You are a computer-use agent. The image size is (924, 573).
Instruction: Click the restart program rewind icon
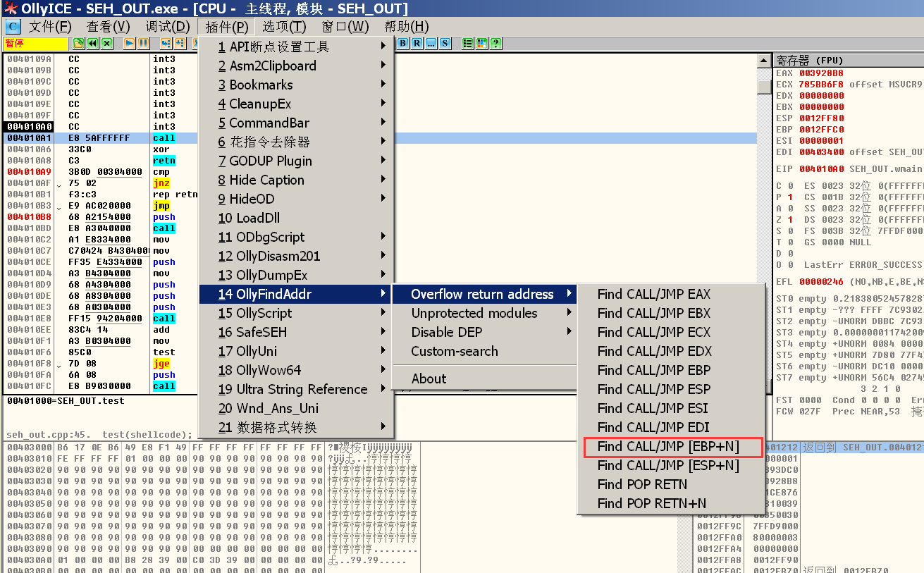[x=92, y=44]
